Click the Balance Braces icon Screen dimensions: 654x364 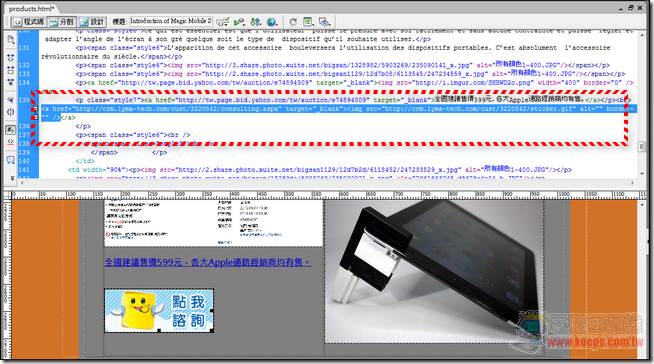[x=10, y=112]
